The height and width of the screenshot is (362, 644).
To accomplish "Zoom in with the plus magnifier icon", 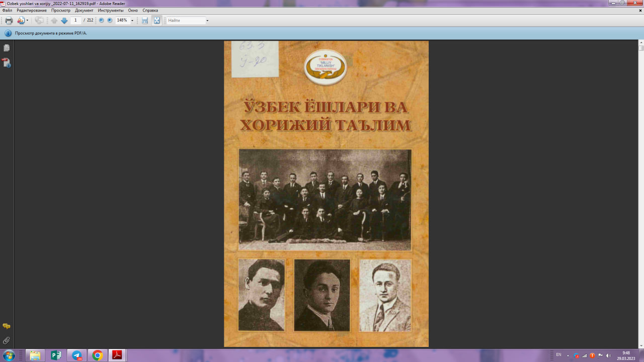I will [x=109, y=21].
